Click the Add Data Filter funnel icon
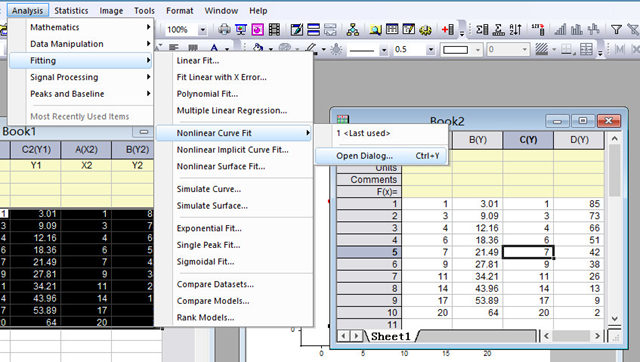The image size is (640, 362). pos(616,29)
